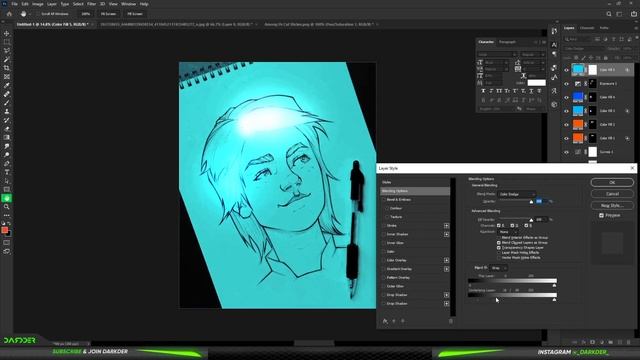This screenshot has height=360, width=640.
Task: Open font style dropdown in Character panel
Action: (533, 54)
